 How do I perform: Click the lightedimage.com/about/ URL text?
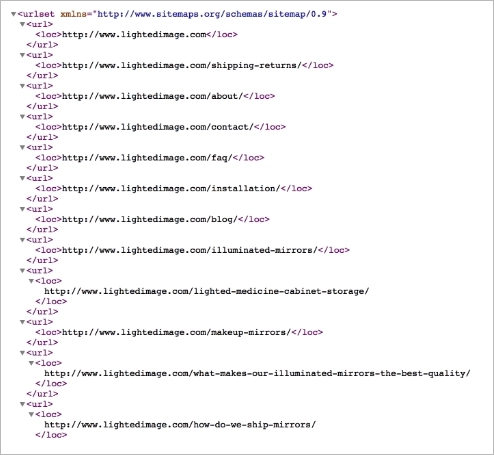coord(152,96)
